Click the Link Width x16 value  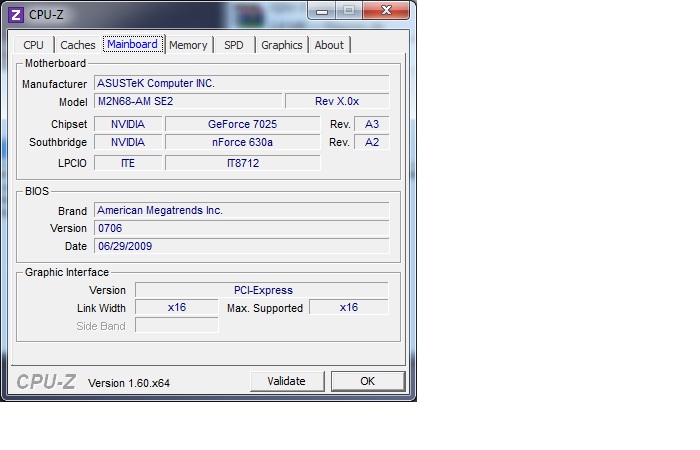(177, 308)
